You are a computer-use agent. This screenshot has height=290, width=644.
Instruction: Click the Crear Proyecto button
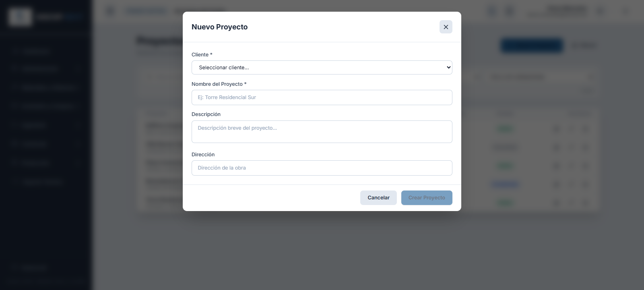pos(427,198)
